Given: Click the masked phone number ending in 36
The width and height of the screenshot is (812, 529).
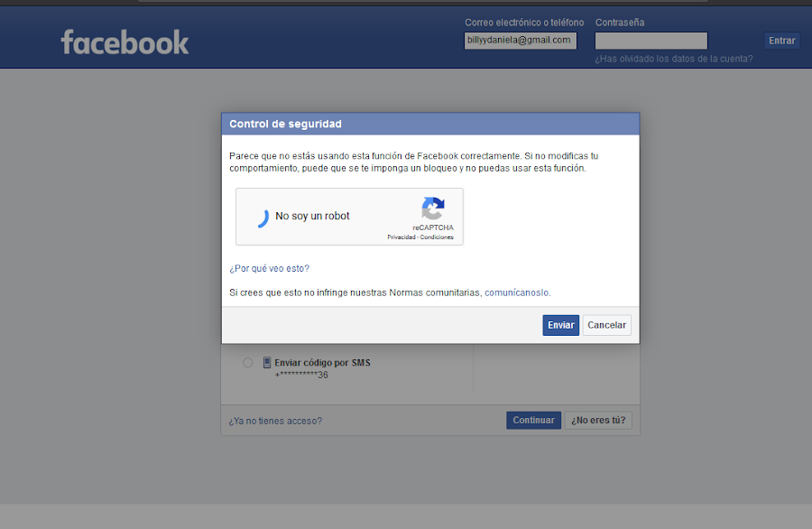Looking at the screenshot, I should coord(301,375).
